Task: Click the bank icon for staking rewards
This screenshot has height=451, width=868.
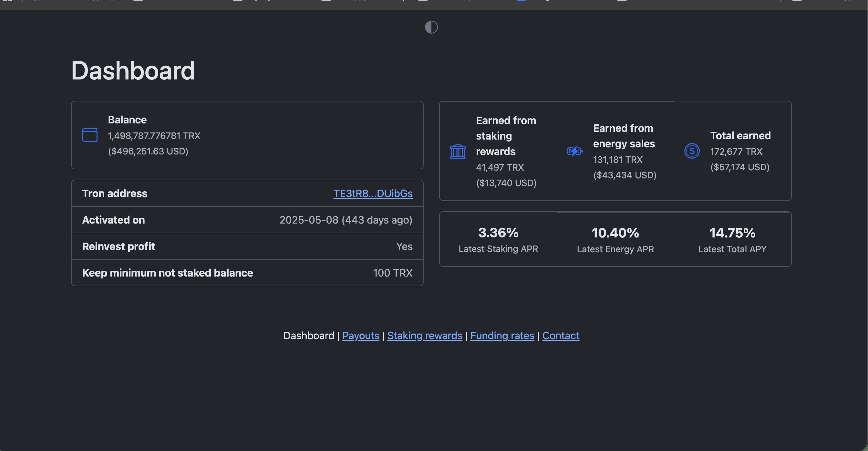Action: (458, 151)
